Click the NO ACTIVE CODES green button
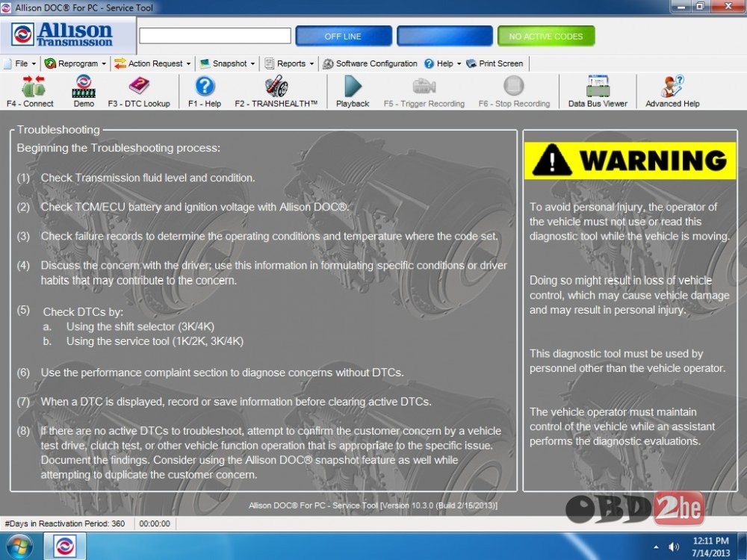The width and height of the screenshot is (747, 560). click(x=546, y=36)
